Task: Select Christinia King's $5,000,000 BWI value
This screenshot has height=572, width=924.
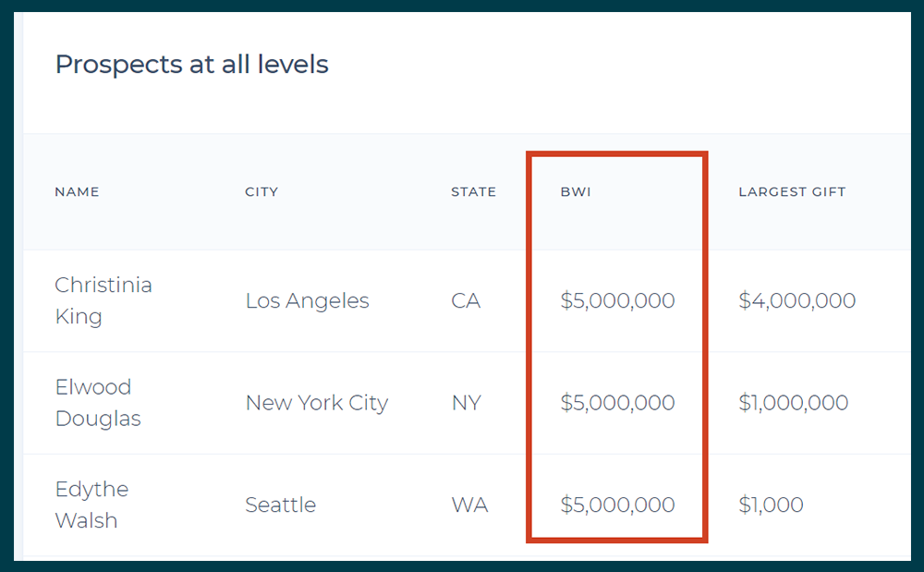Action: pos(617,300)
